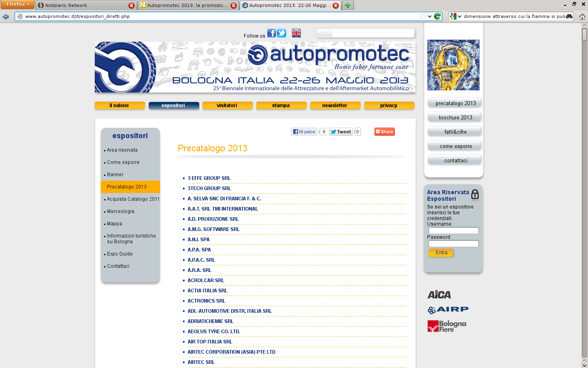Image resolution: width=588 pixels, height=368 pixels.
Task: Open exhibitor 3 EFFE GROUP SRL
Action: click(209, 178)
